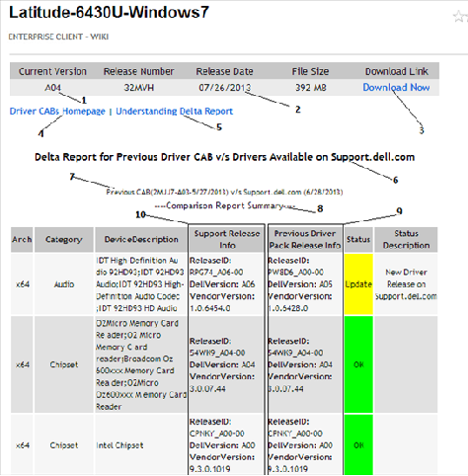Click the File Size column header
The image size is (468, 476).
point(310,71)
